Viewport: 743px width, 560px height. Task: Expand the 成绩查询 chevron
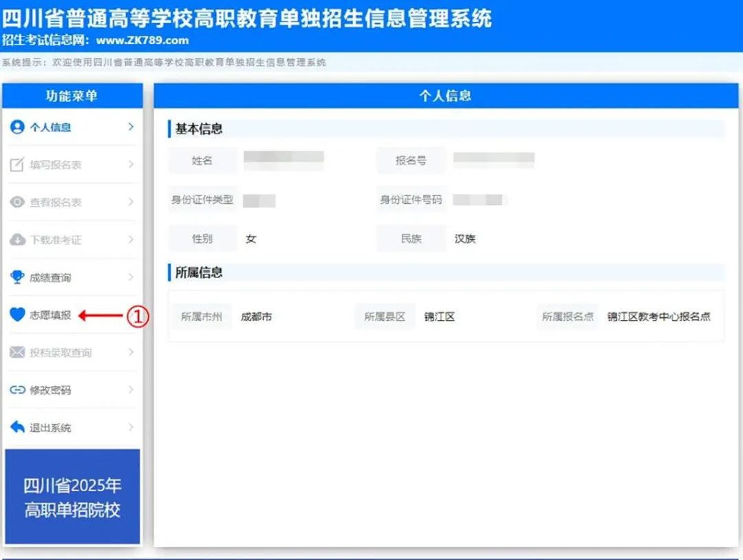[131, 277]
